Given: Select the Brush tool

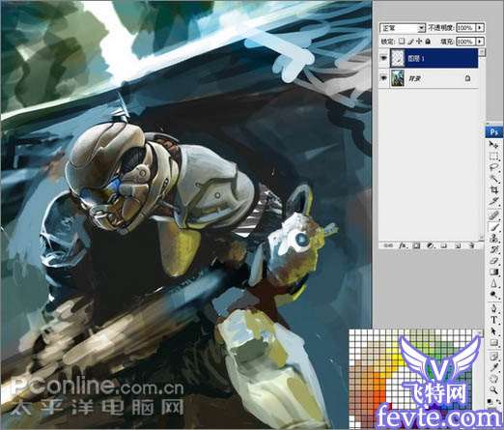Looking at the screenshot, I should point(493,227).
